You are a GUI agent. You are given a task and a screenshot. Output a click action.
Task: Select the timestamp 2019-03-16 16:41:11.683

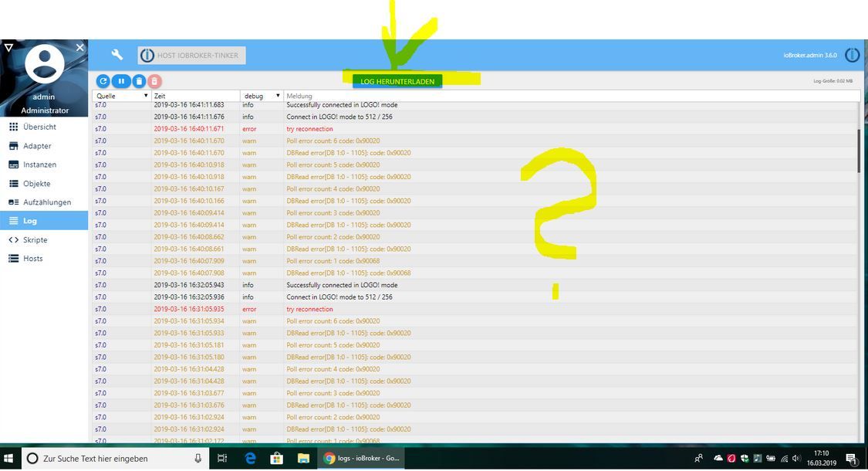[x=189, y=105]
